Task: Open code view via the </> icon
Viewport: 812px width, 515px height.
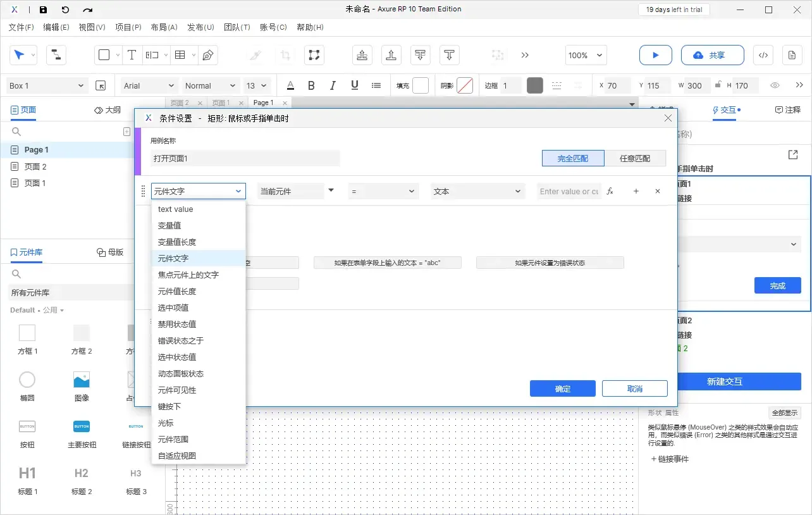Action: click(763, 55)
